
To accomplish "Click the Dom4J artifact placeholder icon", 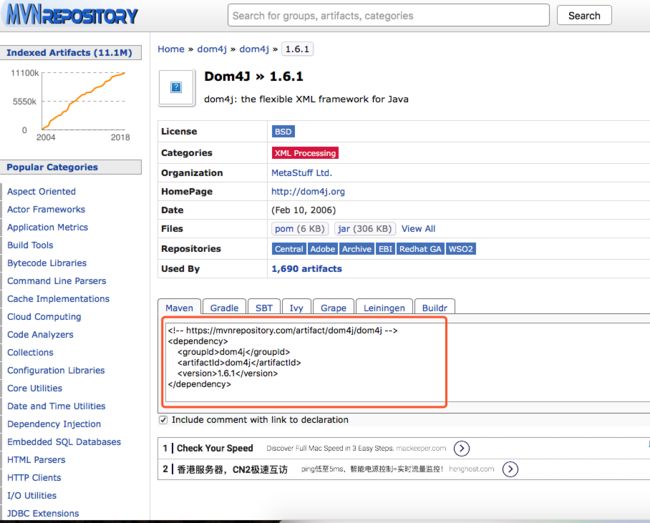I will point(176,87).
